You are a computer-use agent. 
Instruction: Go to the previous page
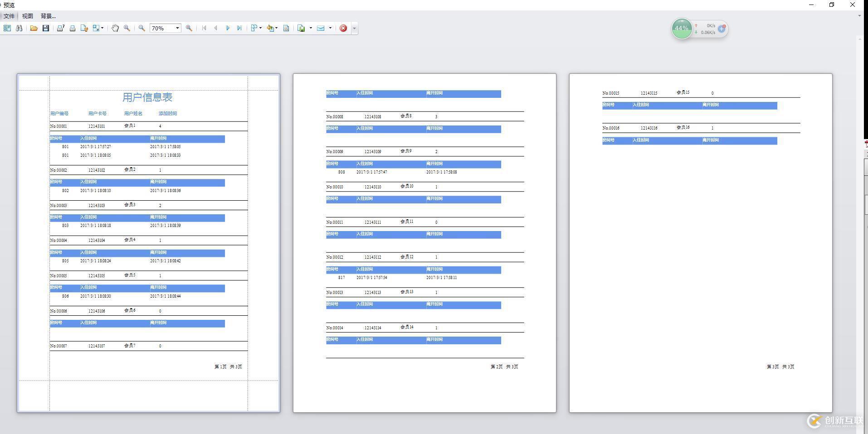[216, 28]
